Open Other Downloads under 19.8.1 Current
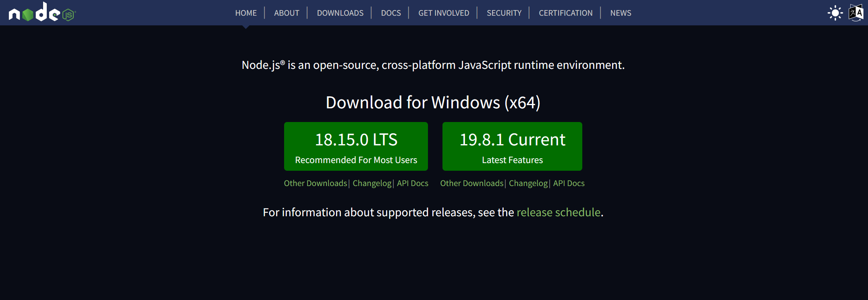This screenshot has height=300, width=868. point(472,183)
